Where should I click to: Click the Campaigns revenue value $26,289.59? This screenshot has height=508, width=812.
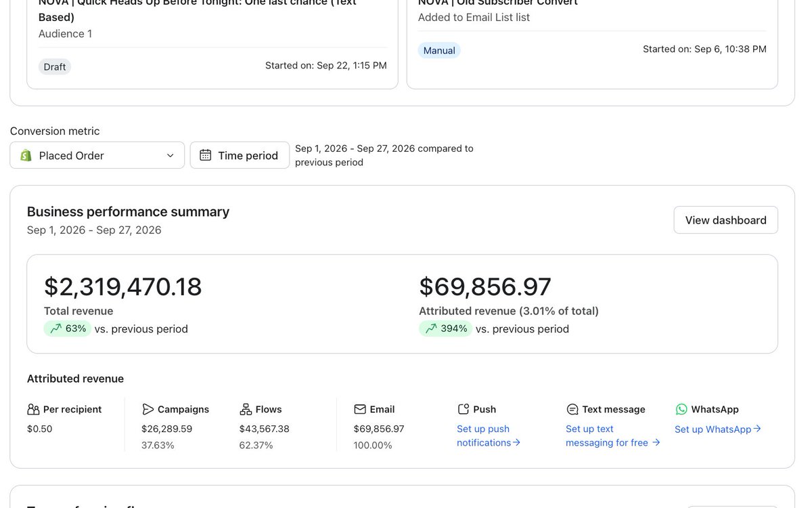[x=167, y=429]
